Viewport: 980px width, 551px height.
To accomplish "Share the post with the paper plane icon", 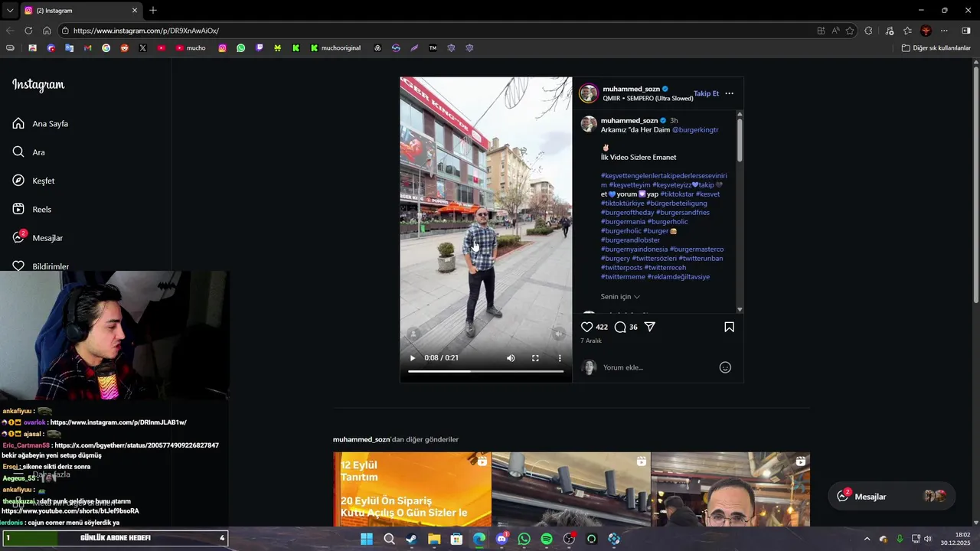I will [x=649, y=327].
